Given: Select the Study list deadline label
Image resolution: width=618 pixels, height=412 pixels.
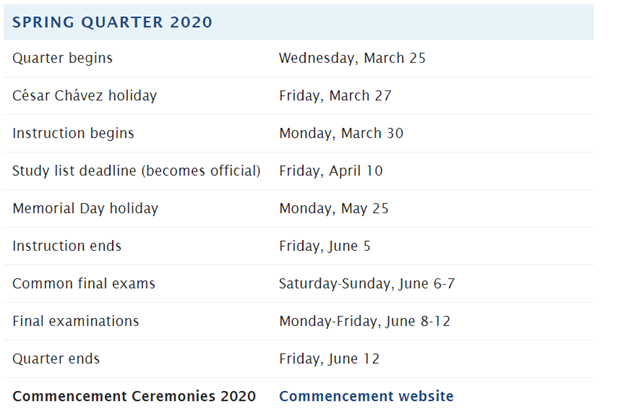Looking at the screenshot, I should (x=136, y=171).
